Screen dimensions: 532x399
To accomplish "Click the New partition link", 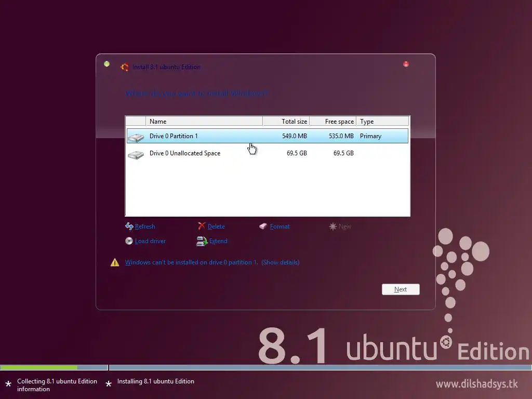I will 345,227.
